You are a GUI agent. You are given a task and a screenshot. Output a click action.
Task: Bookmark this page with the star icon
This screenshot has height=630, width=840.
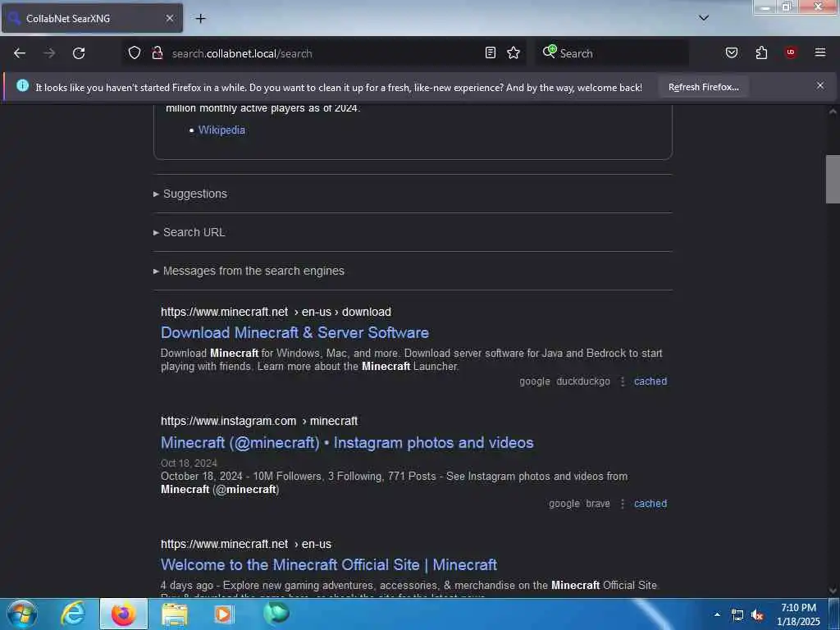514,52
